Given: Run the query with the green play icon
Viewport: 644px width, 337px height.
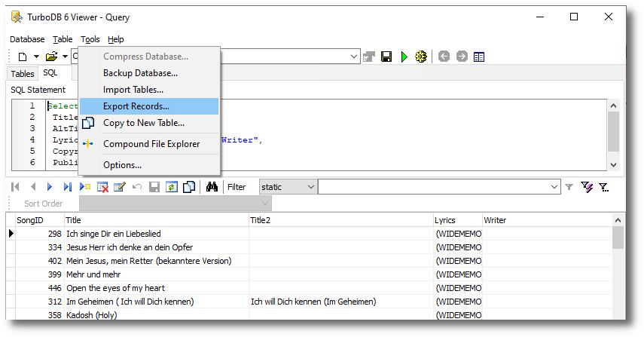Looking at the screenshot, I should click(x=404, y=57).
